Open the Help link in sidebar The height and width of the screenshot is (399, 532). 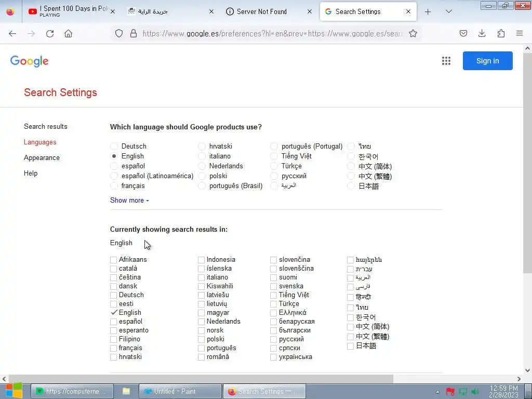coord(31,173)
